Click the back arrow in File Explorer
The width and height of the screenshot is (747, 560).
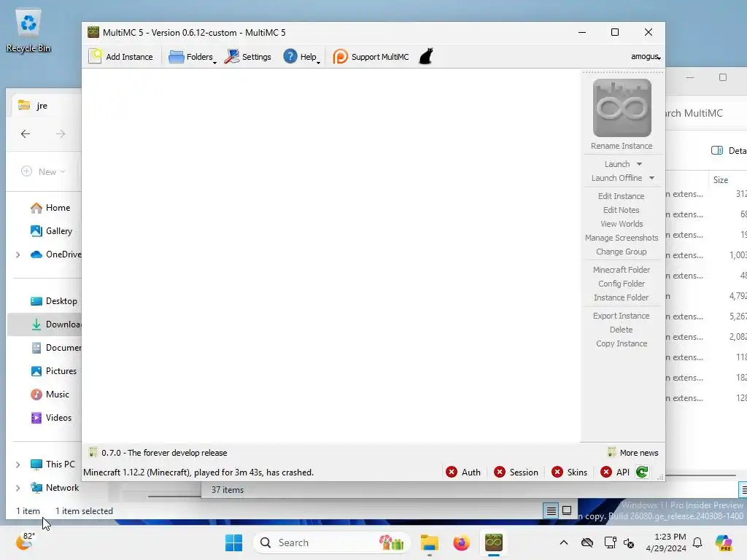click(26, 134)
